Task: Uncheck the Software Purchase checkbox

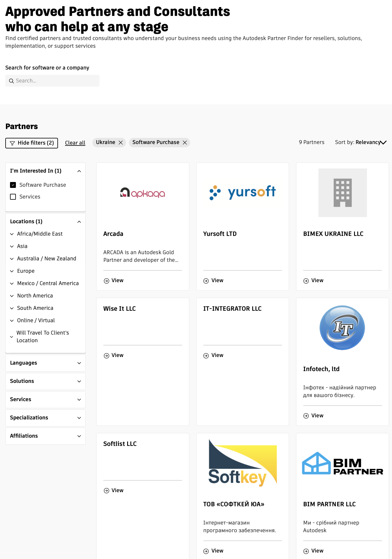Action: tap(13, 185)
